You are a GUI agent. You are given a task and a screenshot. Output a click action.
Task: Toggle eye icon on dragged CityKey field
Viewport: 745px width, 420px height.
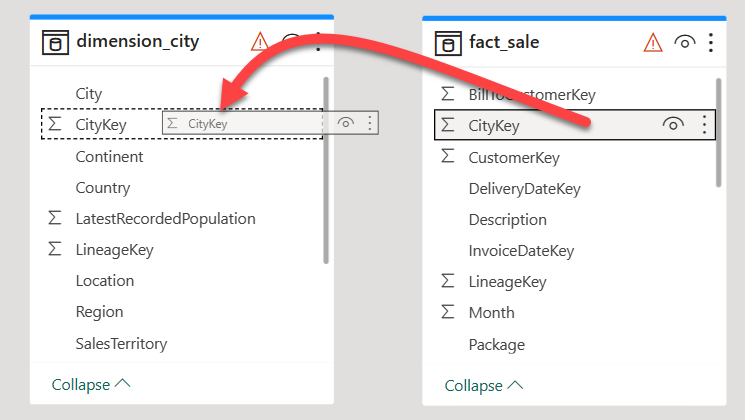(x=345, y=123)
